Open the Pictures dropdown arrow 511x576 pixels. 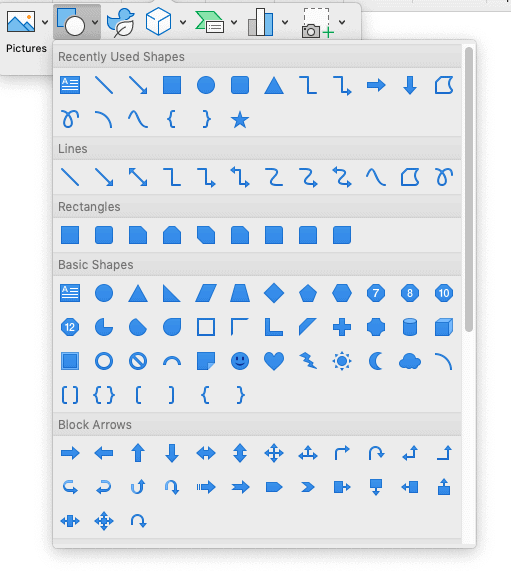pos(45,22)
